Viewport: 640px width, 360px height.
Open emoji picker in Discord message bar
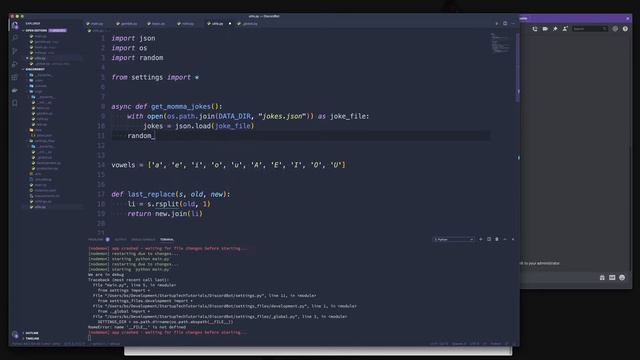coord(622,278)
